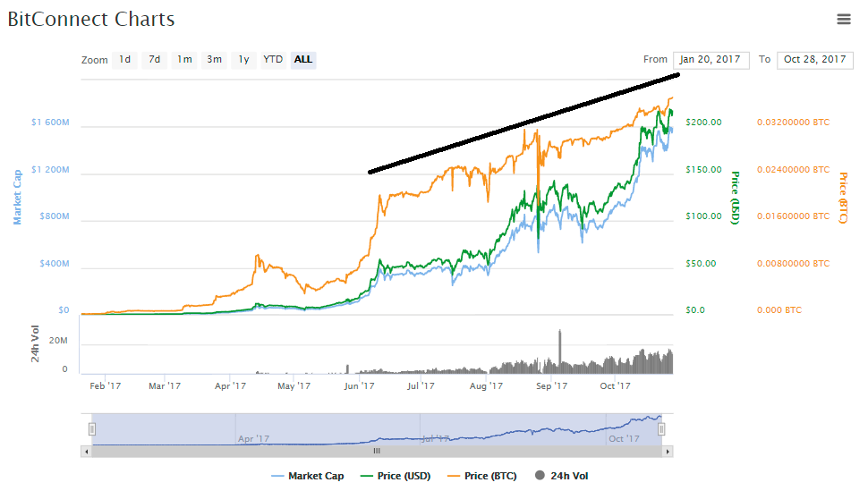868x491 pixels.
Task: Set zoom to YTD
Action: point(273,59)
